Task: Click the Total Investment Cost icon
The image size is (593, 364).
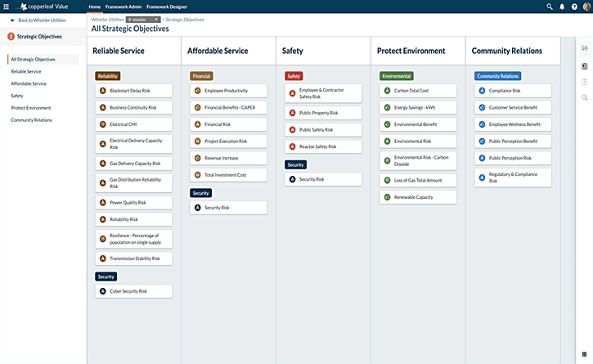Action: click(197, 175)
